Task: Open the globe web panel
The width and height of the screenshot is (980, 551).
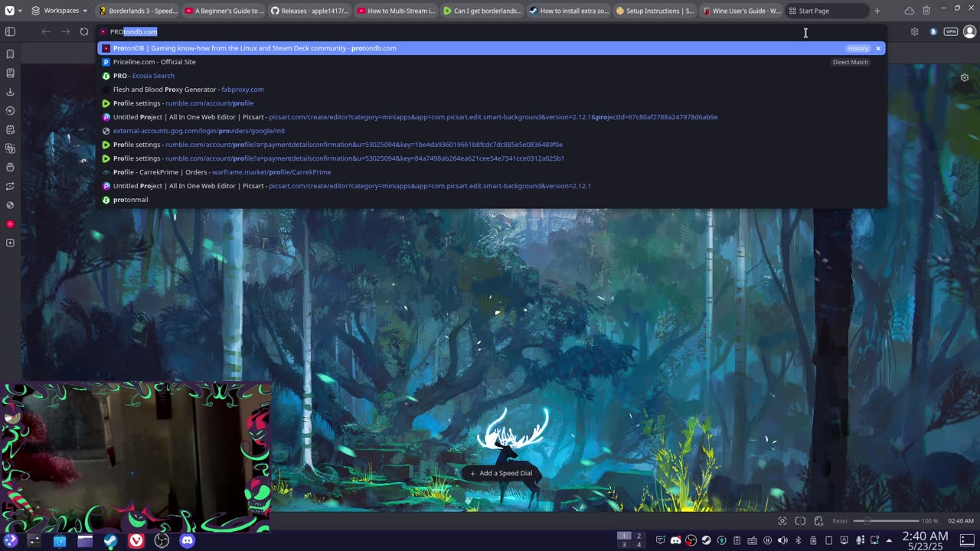Action: (10, 205)
